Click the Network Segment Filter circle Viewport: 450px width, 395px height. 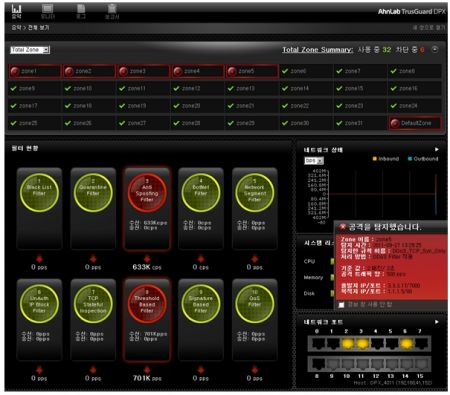pyautogui.click(x=255, y=193)
